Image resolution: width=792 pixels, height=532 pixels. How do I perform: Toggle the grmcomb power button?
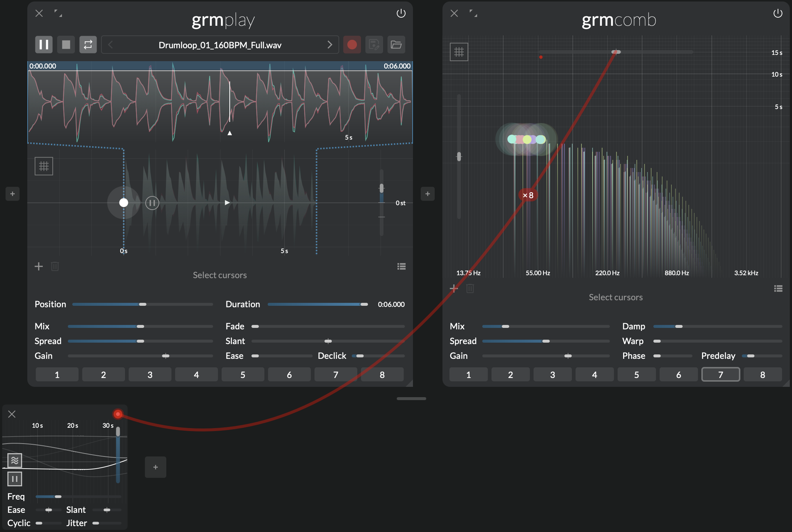point(778,14)
